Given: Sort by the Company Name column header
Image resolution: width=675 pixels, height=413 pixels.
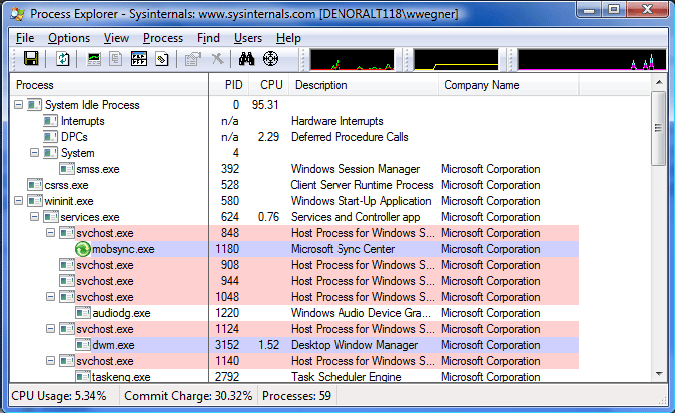Looking at the screenshot, I should 509,85.
